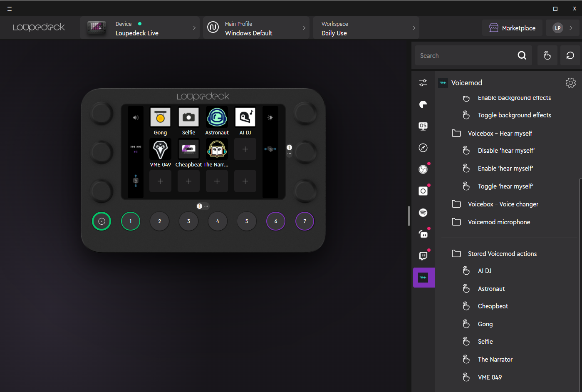Select stored AI DJ action in list
582x392 pixels.
coord(485,271)
